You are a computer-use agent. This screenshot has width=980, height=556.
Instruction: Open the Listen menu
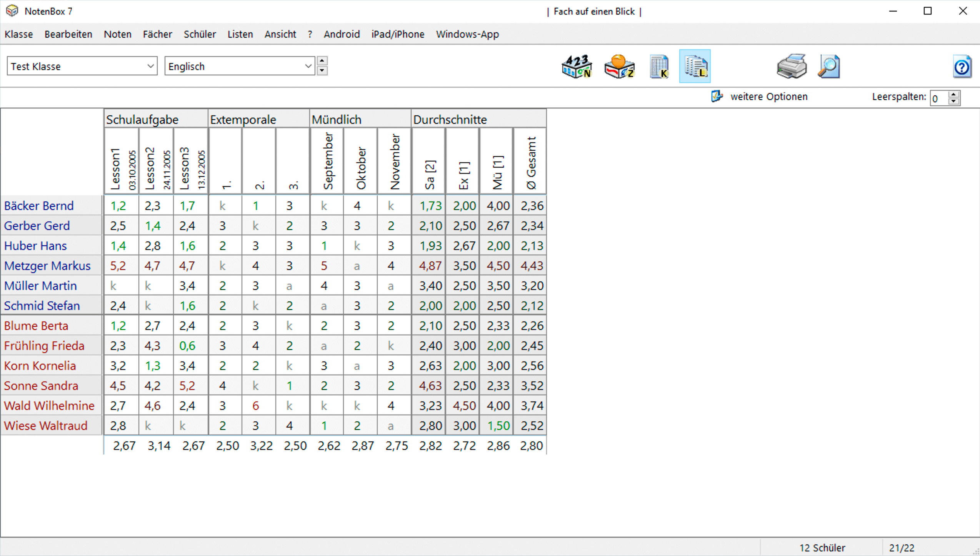(240, 34)
